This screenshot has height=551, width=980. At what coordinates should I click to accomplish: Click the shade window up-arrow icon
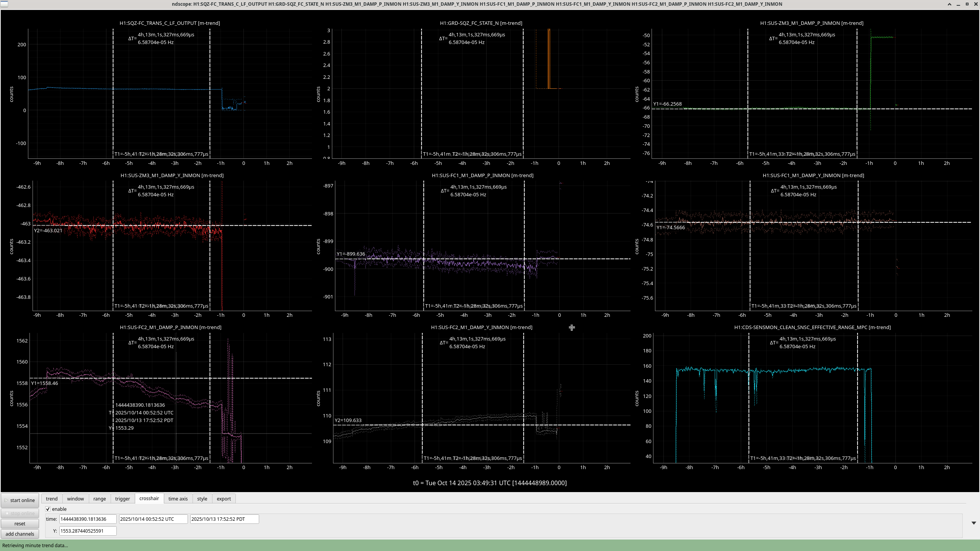(949, 4)
